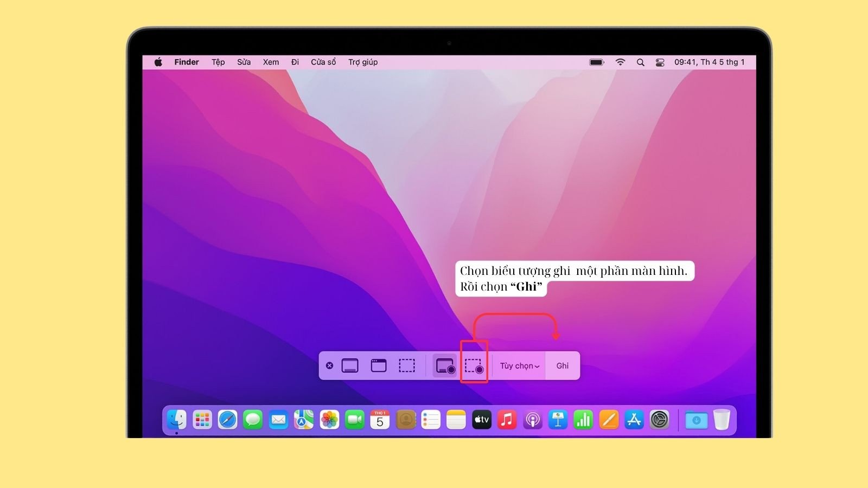Open the Trợ giúp menu
The width and height of the screenshot is (868, 488).
362,62
